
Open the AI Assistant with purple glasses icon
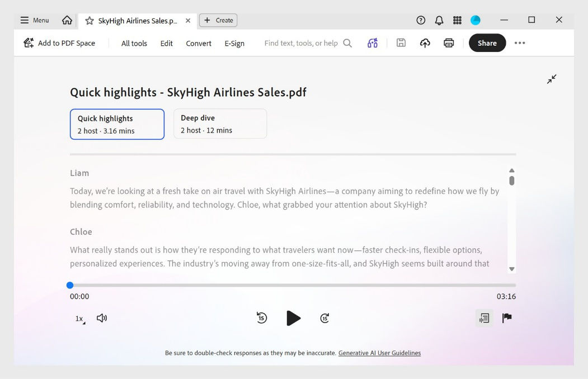373,42
